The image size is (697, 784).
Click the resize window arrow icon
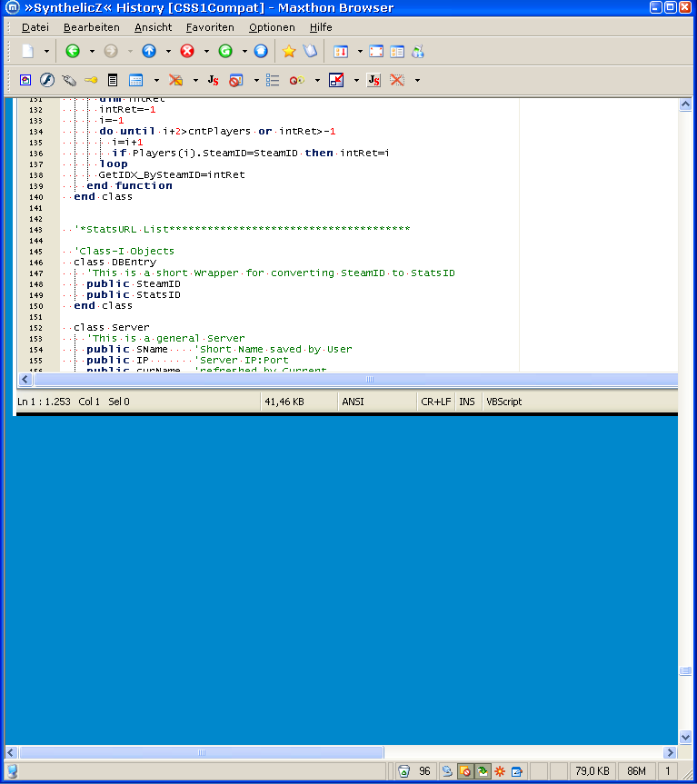coord(336,80)
